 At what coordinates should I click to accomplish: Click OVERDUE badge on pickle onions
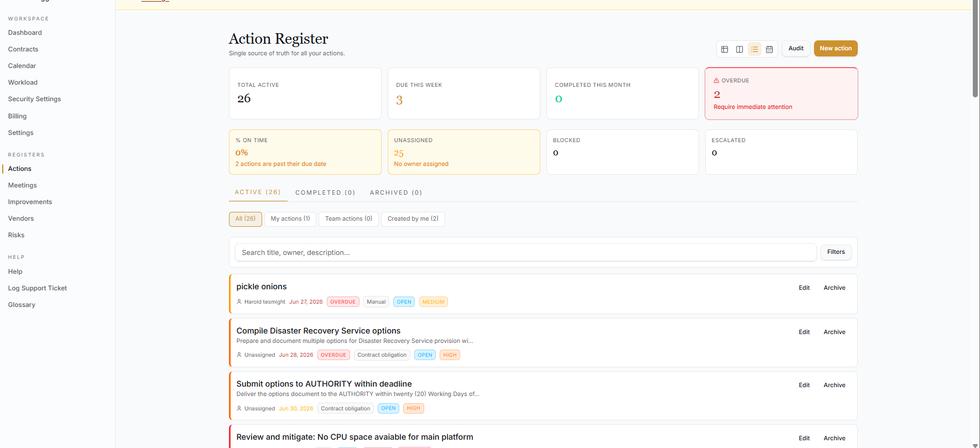[x=343, y=302]
